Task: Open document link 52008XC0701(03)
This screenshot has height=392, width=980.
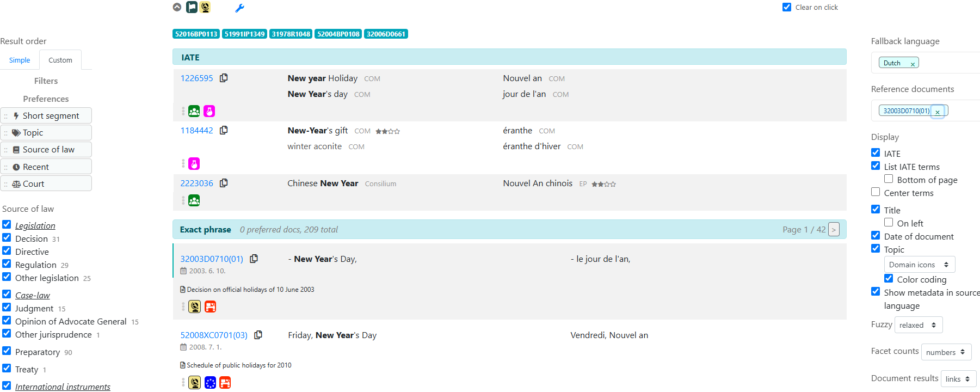Action: 214,335
